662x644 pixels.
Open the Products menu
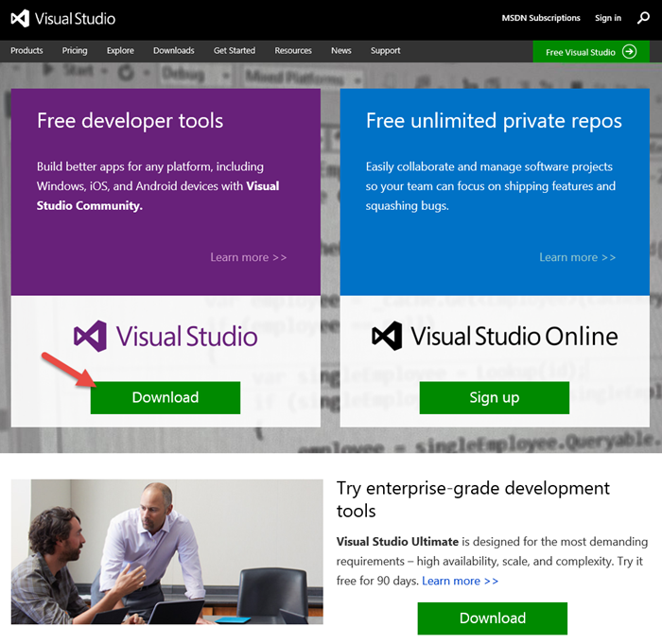pos(26,51)
